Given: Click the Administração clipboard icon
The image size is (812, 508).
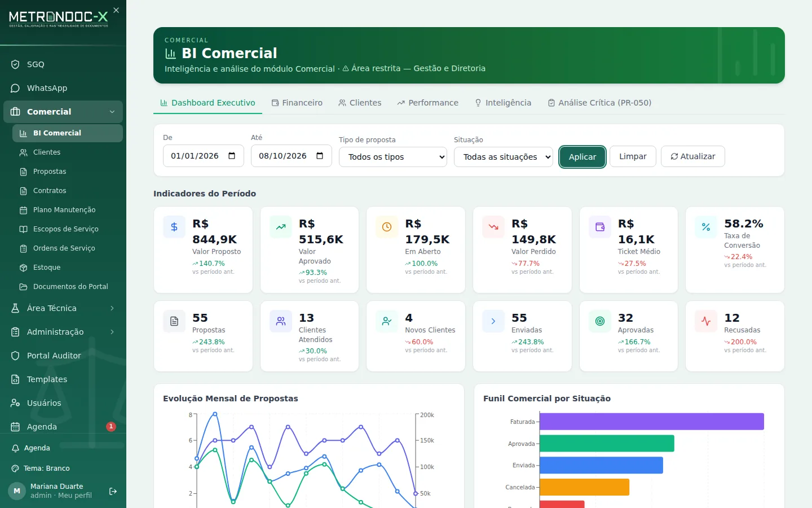Looking at the screenshot, I should point(15,332).
